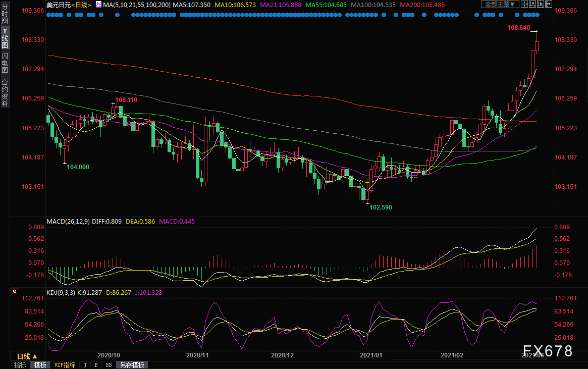This screenshot has width=588, height=369.
Task: Click the MA indicator chart icon
Action: [98, 4]
